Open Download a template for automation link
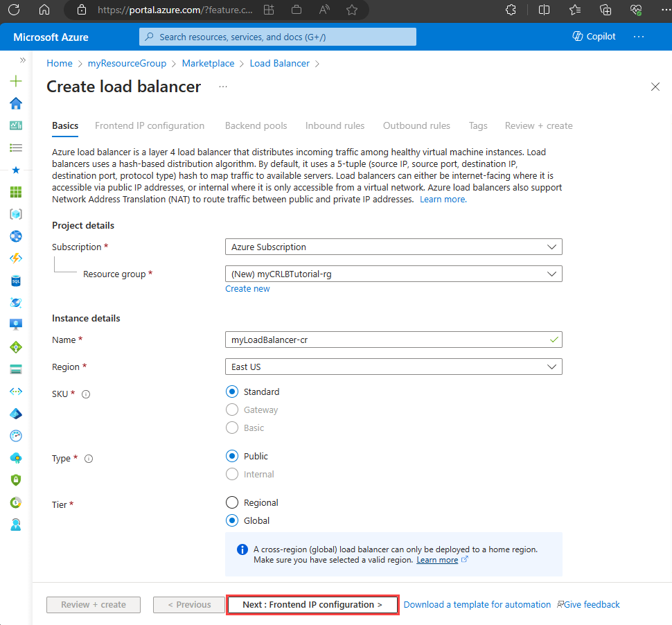Screen dimensions: 672x625 pos(477,604)
